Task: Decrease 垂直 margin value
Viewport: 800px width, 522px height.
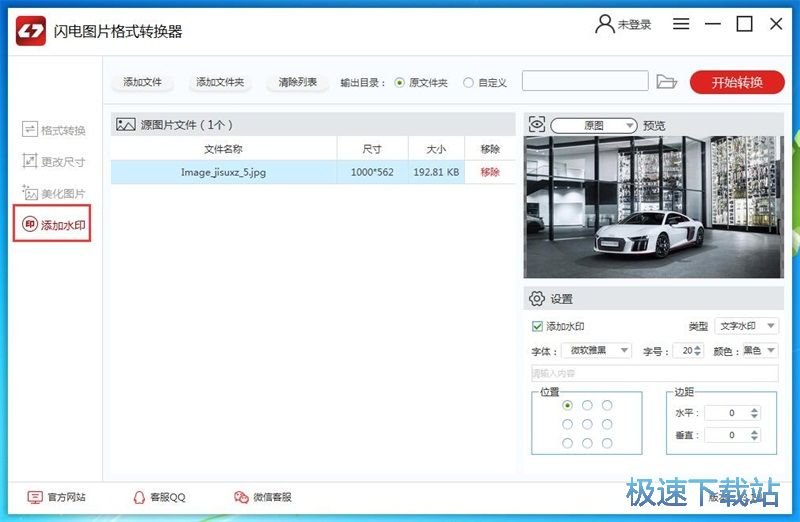Action: point(755,439)
